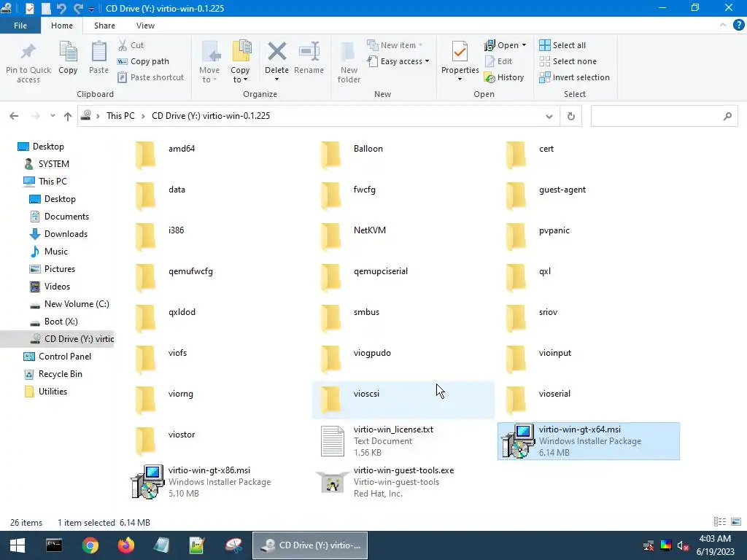Viewport: 747px width, 560px height.
Task: Select virtio-win-guest-tools.exe file
Action: [403, 482]
